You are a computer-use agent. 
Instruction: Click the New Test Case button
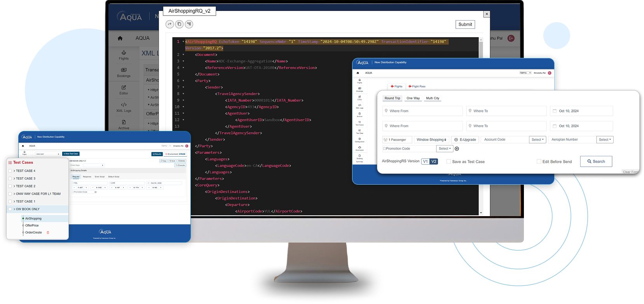(71, 154)
